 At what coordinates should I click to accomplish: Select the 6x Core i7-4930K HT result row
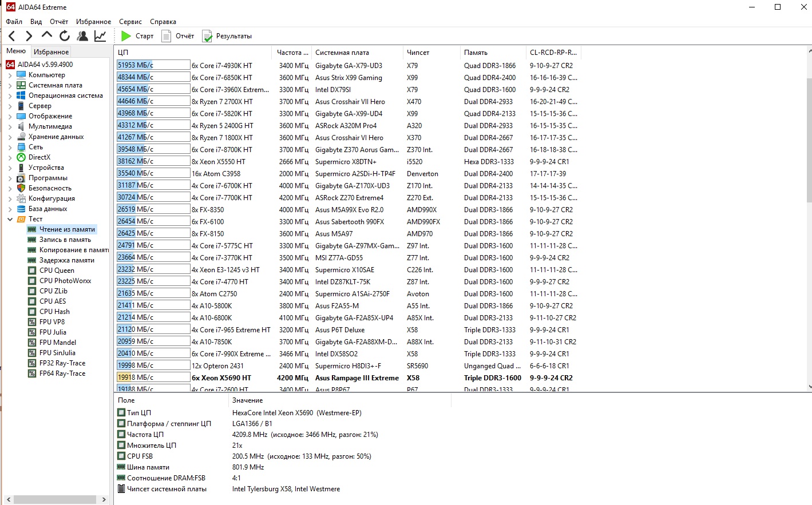click(348, 65)
